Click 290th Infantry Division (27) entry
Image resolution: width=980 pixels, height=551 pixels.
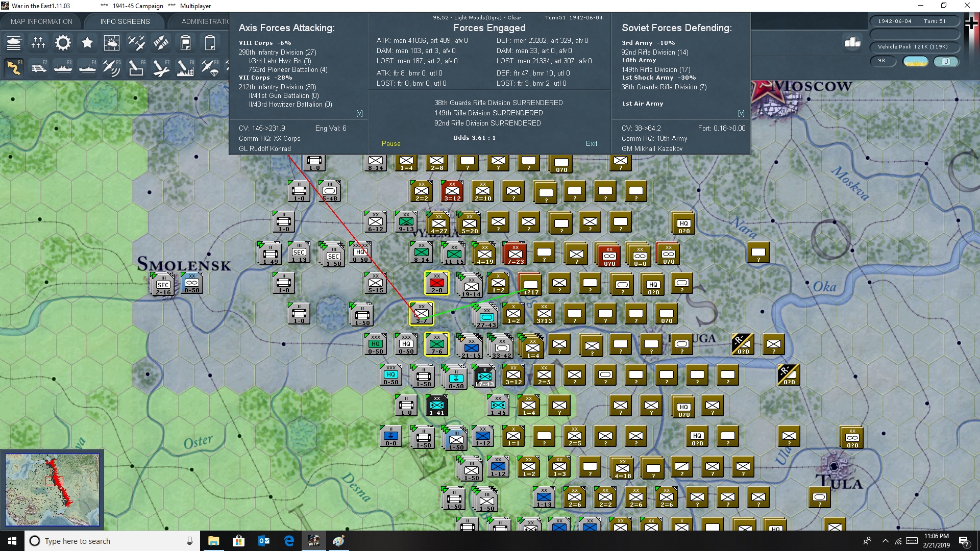(x=277, y=52)
